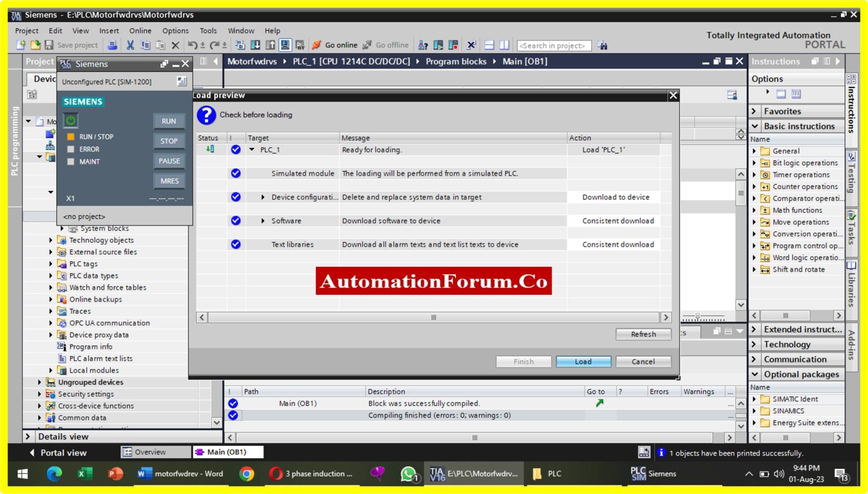Image resolution: width=868 pixels, height=494 pixels.
Task: Click the Refresh button in Load preview
Action: 643,334
